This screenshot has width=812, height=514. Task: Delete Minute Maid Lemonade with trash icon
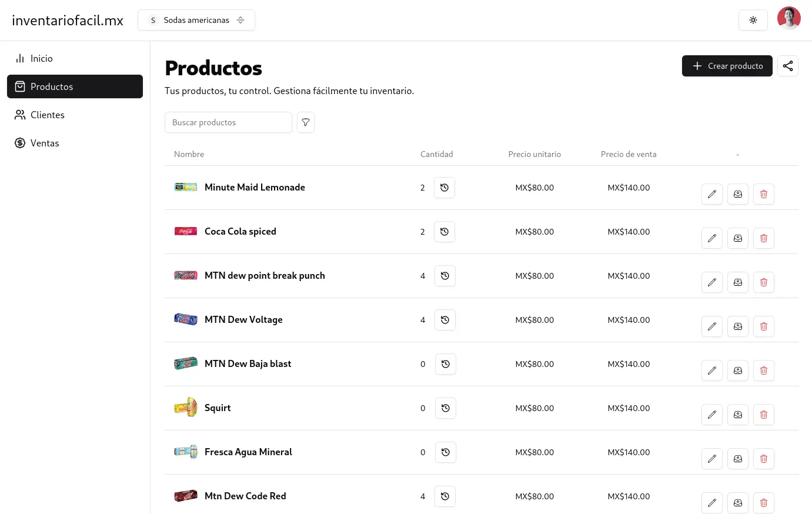pyautogui.click(x=764, y=194)
